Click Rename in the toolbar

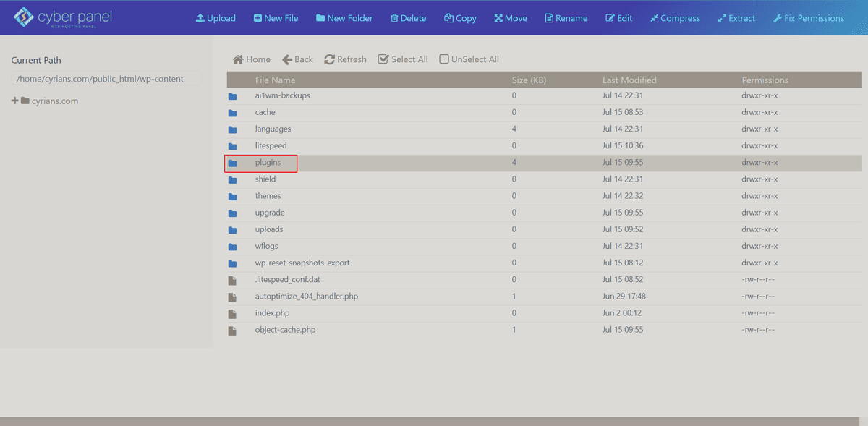[566, 18]
